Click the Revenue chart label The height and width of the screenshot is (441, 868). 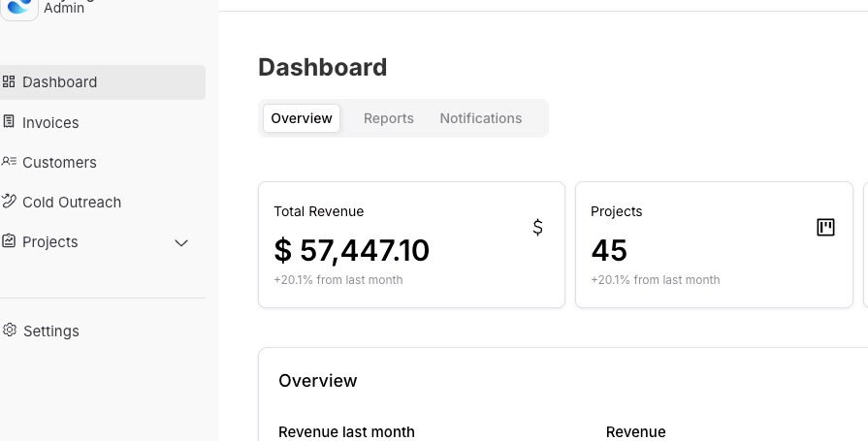tap(635, 431)
